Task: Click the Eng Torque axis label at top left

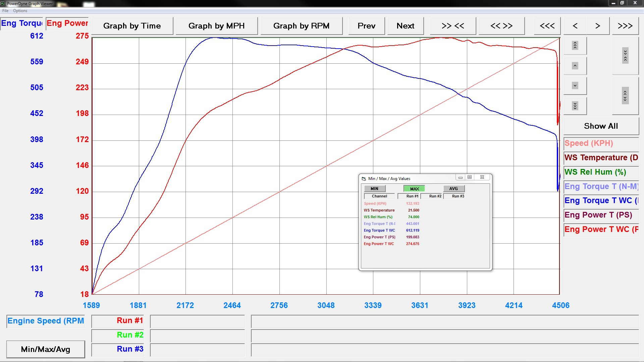Action: coord(21,23)
